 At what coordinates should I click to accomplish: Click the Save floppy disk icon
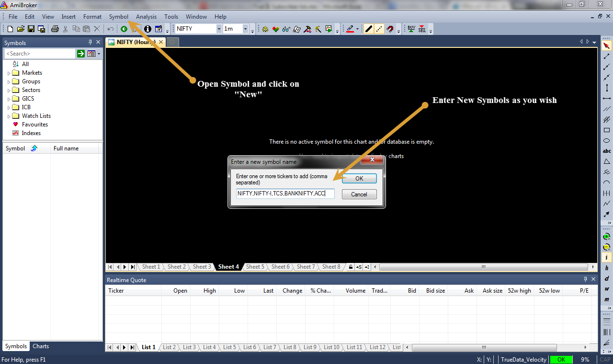coord(31,29)
